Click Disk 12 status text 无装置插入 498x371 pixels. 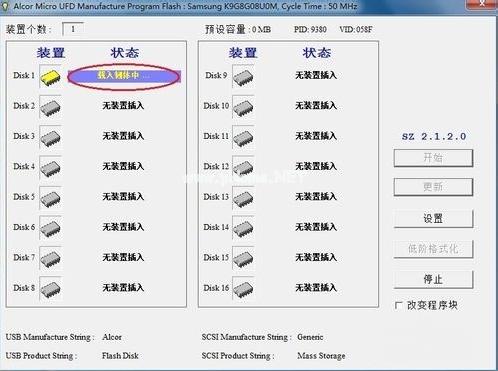[316, 166]
